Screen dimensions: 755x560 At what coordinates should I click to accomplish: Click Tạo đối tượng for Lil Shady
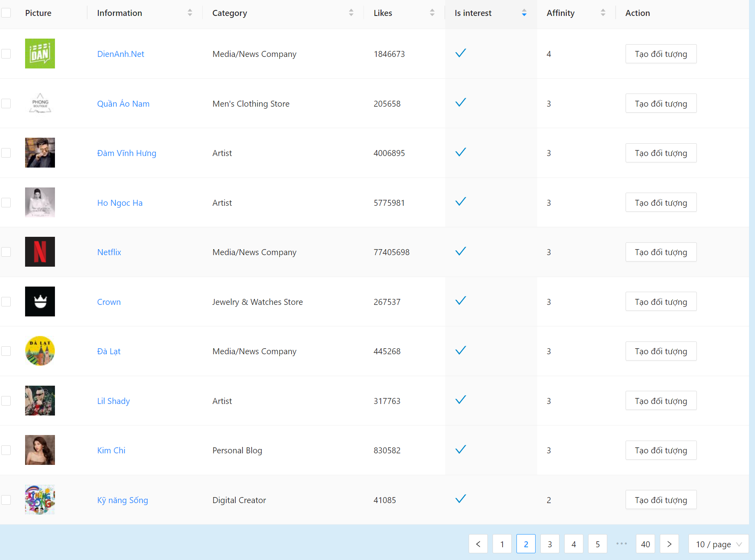point(661,401)
